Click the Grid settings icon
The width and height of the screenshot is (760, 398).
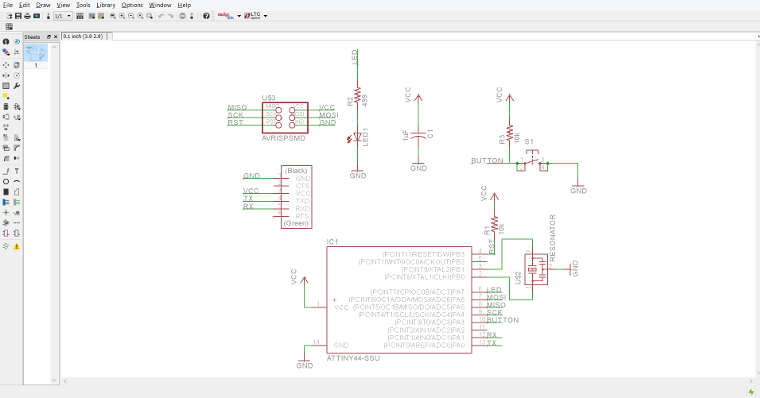pos(9,27)
